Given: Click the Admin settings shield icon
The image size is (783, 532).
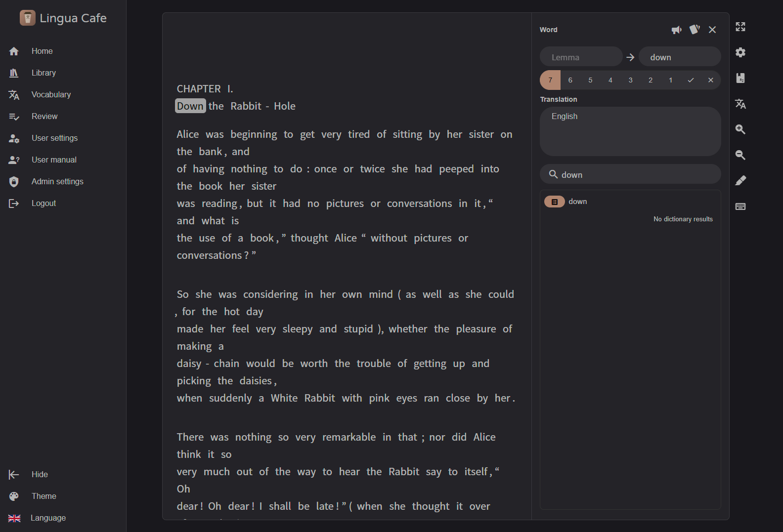Looking at the screenshot, I should (14, 181).
